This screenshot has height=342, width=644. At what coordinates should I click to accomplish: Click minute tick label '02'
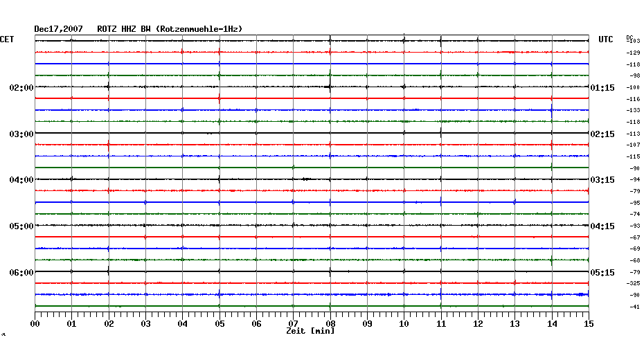point(109,324)
